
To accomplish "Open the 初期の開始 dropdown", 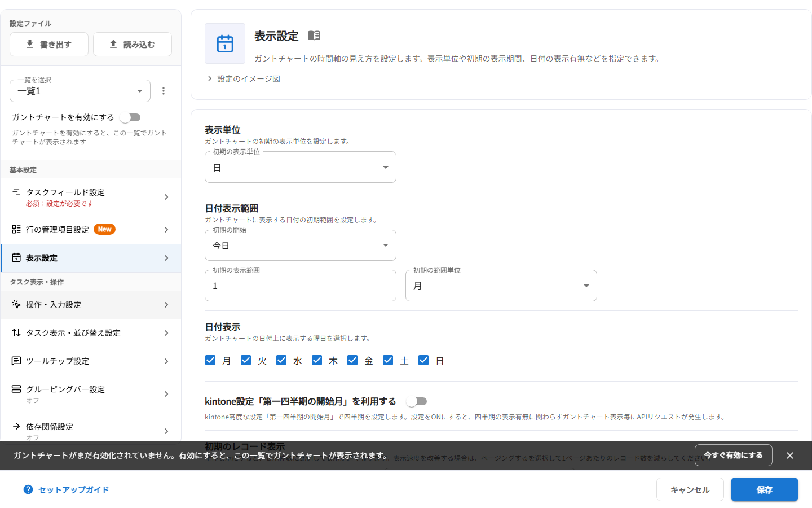I will 301,246.
